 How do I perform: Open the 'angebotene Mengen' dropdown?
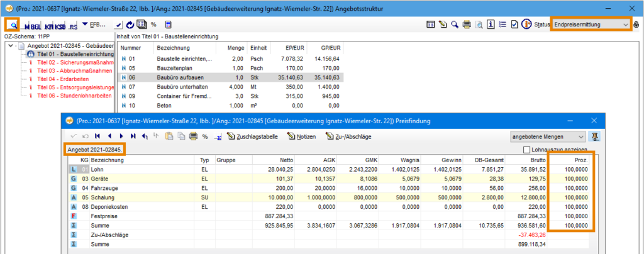point(547,136)
